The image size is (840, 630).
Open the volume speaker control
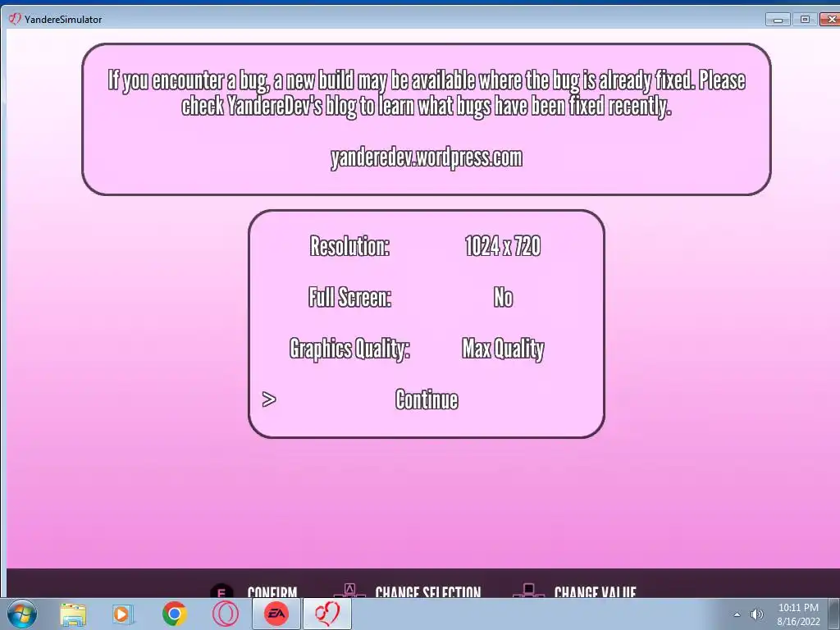[756, 614]
